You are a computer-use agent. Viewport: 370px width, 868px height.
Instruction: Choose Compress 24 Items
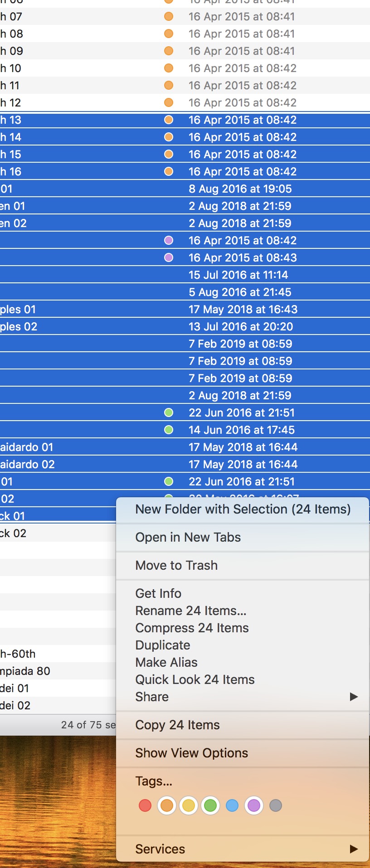[x=192, y=628]
